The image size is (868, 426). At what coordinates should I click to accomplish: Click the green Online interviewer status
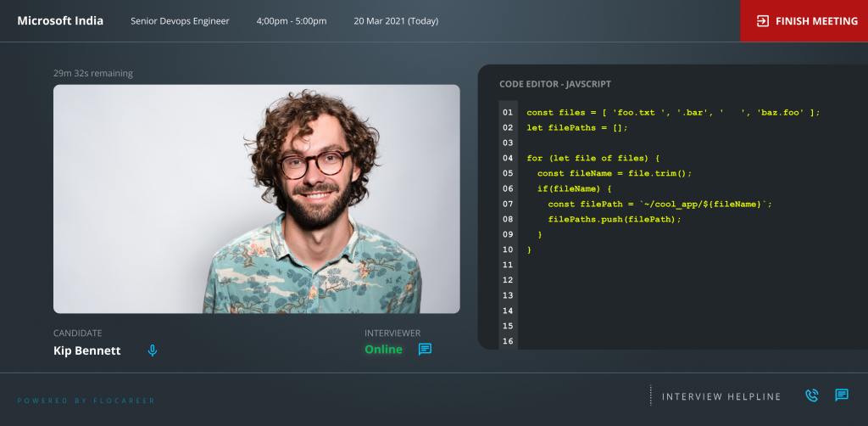(383, 350)
